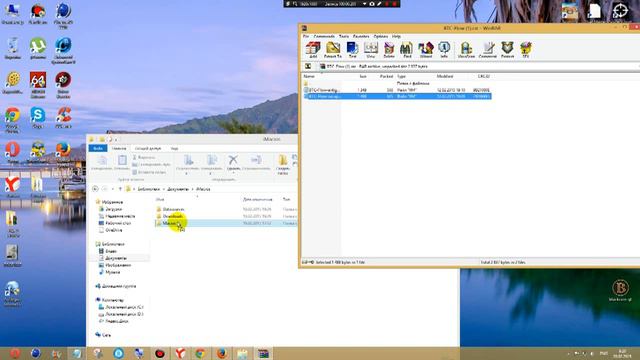Select the parent folder row in WinRAR list
This screenshot has width=640, height=360.
pyautogui.click(x=397, y=83)
